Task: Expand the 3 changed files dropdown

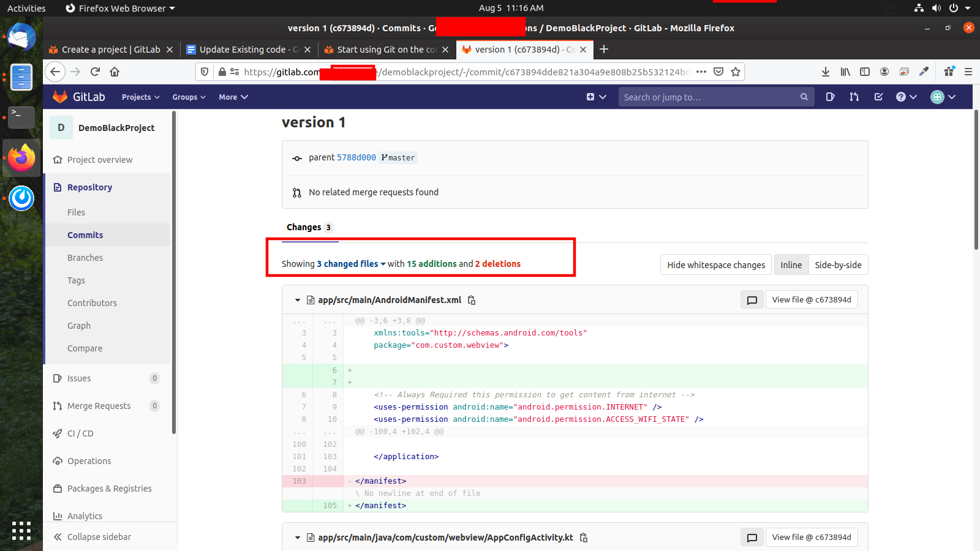Action: coord(351,264)
